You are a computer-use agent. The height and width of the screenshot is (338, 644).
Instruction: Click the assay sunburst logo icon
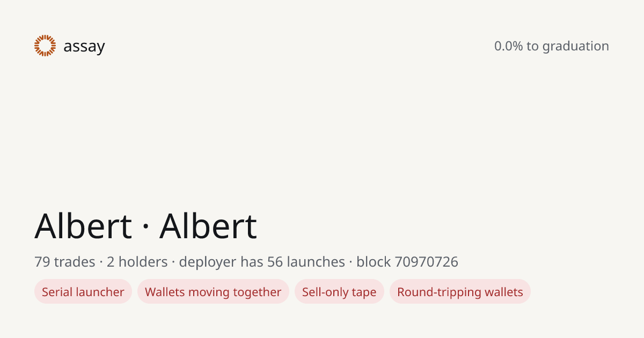[45, 46]
